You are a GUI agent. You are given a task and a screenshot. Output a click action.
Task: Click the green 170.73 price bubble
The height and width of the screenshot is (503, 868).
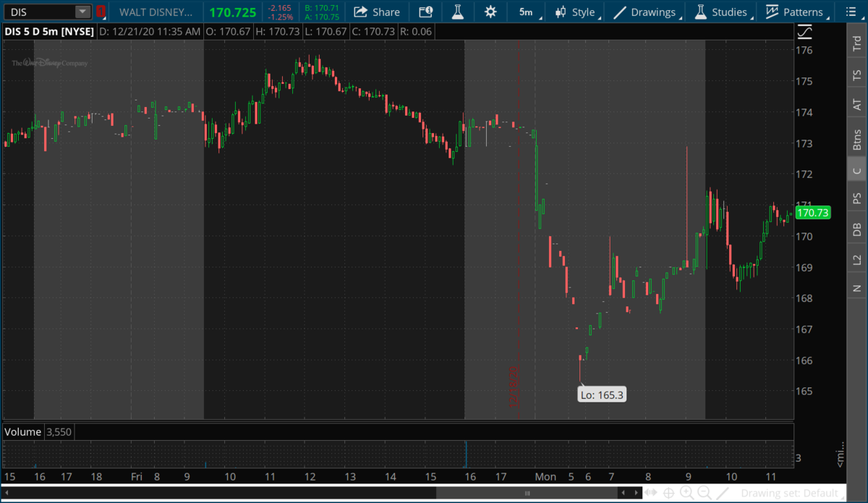[x=812, y=212]
